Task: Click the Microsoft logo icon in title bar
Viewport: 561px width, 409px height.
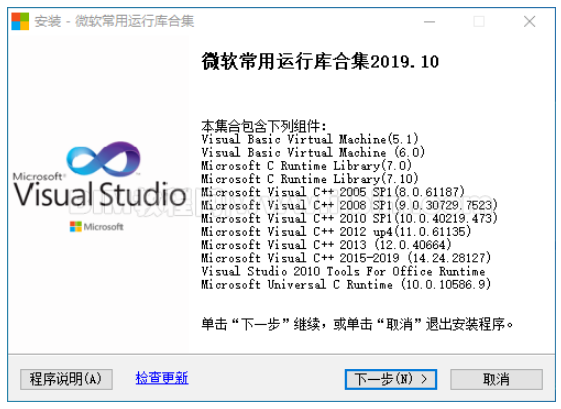Action: click(x=20, y=21)
